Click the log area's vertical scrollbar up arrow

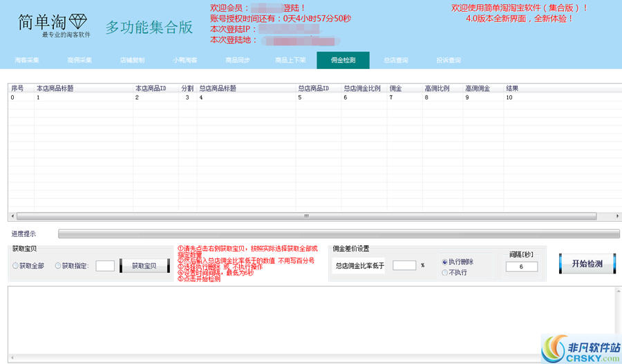pyautogui.click(x=618, y=291)
